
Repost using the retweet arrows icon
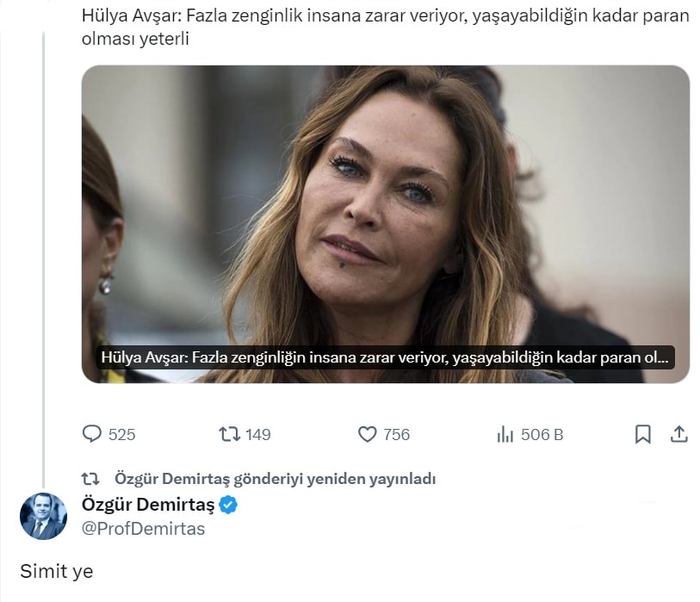[x=230, y=434]
